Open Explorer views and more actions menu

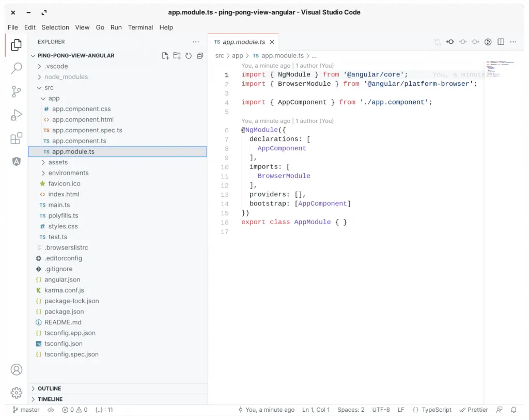point(196,42)
